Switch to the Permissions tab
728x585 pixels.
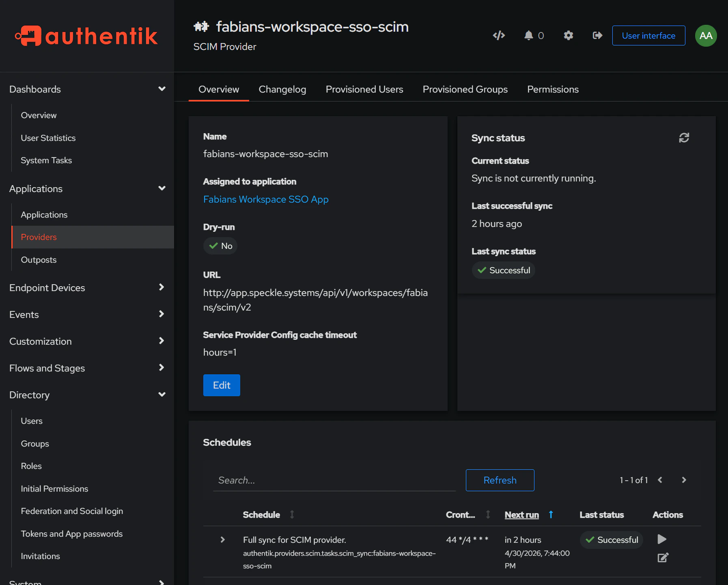(553, 89)
